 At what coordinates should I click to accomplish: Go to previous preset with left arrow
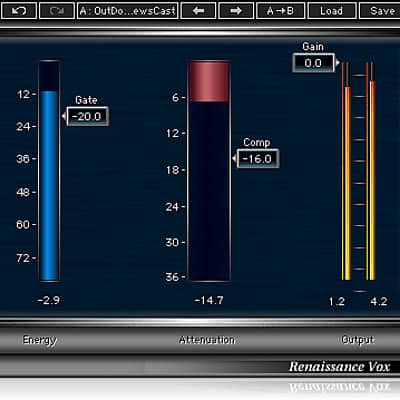198,11
